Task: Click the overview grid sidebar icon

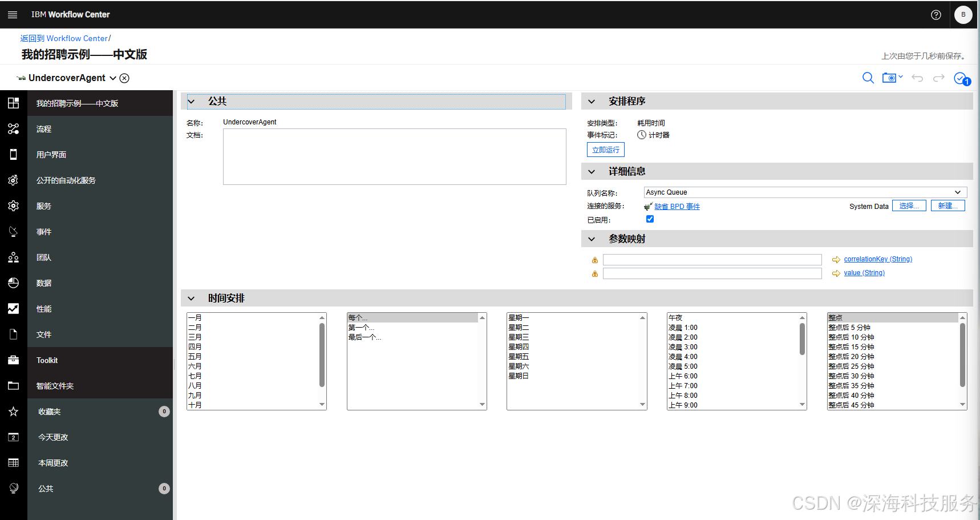Action: [14, 103]
